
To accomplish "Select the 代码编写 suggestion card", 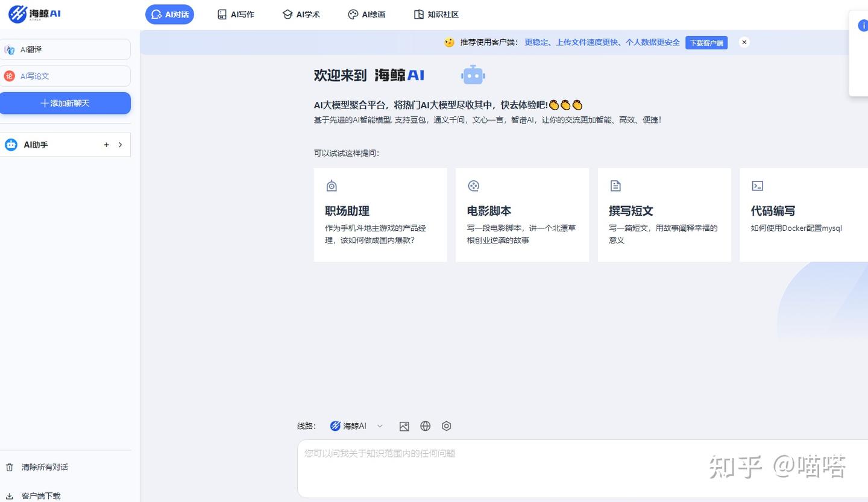I will pos(804,215).
